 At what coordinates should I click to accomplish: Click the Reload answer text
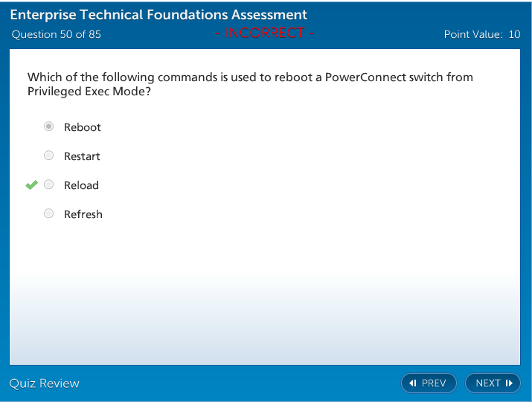click(81, 185)
